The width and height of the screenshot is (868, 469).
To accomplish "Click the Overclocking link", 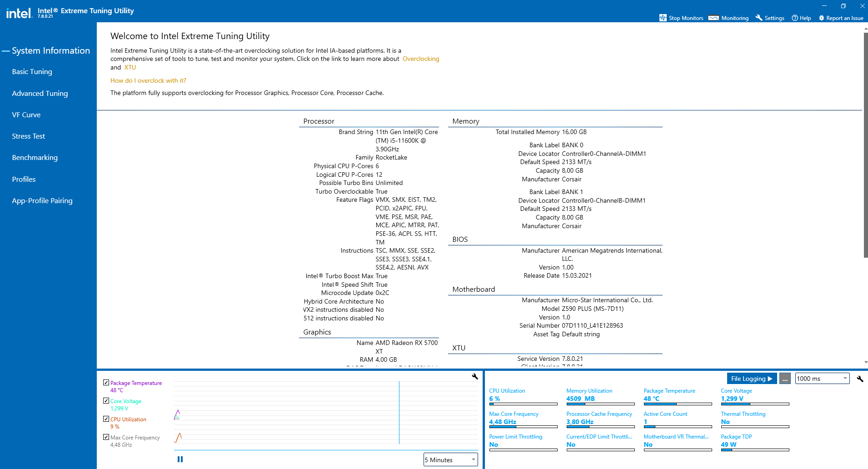I will (421, 59).
